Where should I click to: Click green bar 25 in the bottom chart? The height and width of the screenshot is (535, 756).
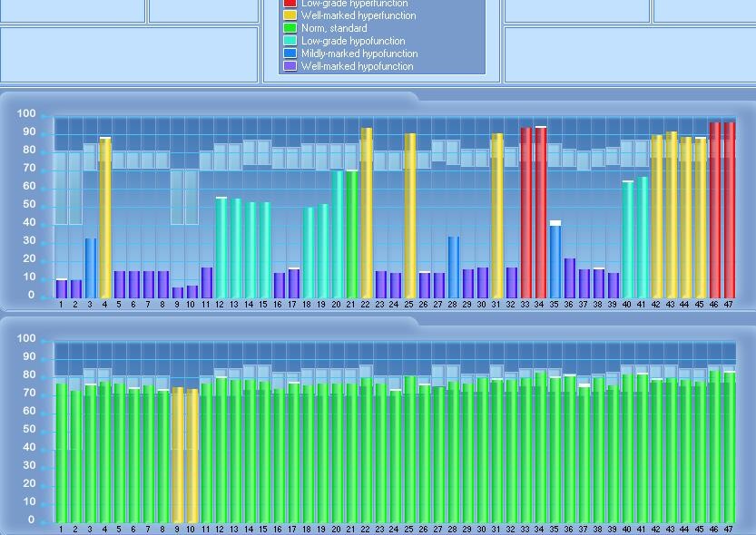pyautogui.click(x=410, y=450)
